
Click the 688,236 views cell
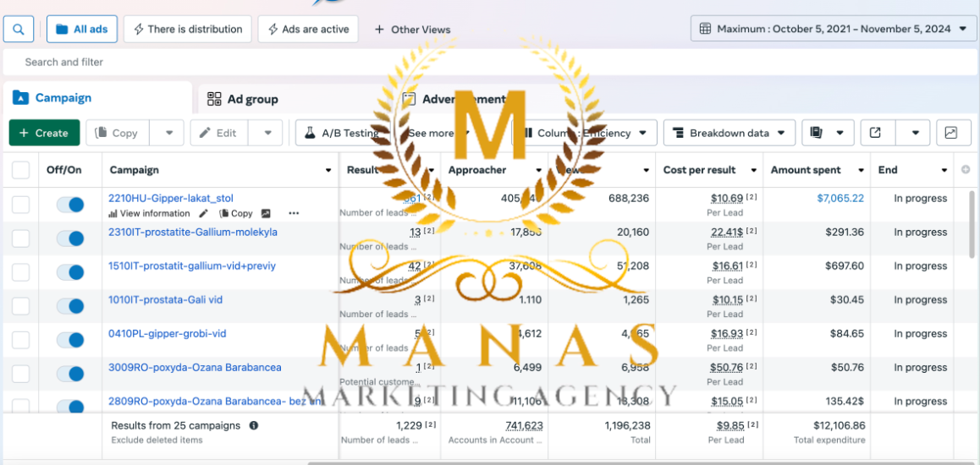tap(628, 199)
